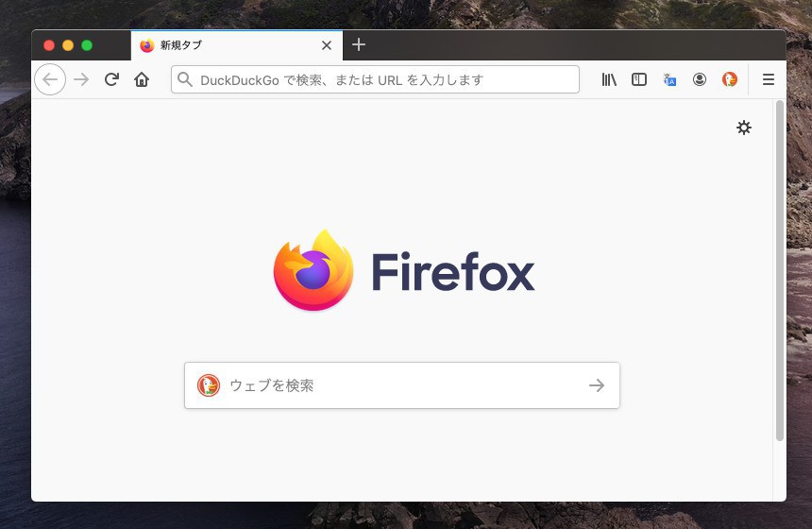
Task: Focus the ウェブを検索 search box
Action: tap(402, 385)
